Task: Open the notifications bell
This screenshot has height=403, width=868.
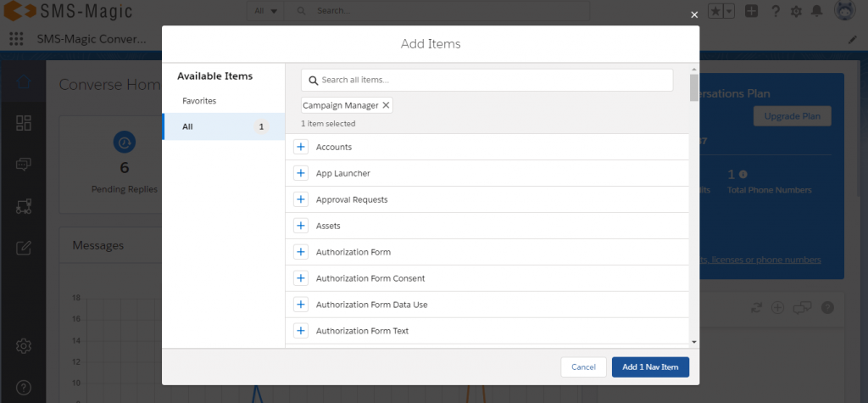Action: click(816, 11)
